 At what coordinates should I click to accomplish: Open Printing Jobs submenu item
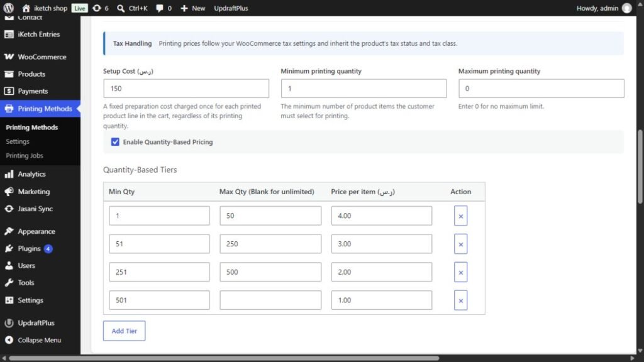point(25,156)
